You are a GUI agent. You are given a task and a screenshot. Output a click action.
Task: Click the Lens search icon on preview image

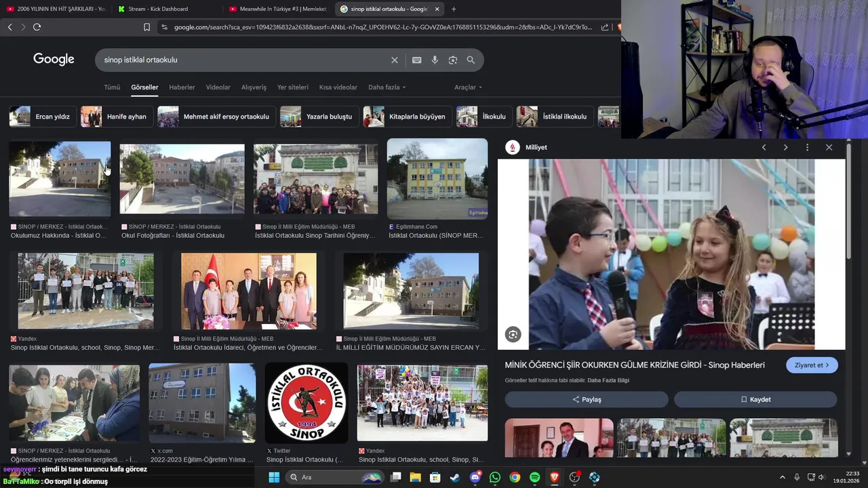(513, 334)
